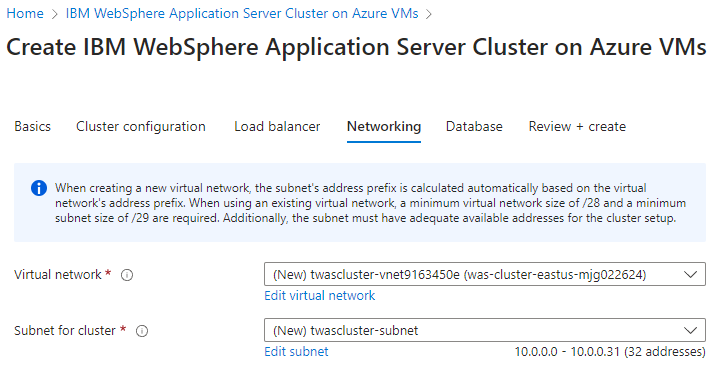Click the chevron arrow on the twascluster-vnet9163450e selector
Image resolution: width=717 pixels, height=369 pixels.
tap(690, 274)
